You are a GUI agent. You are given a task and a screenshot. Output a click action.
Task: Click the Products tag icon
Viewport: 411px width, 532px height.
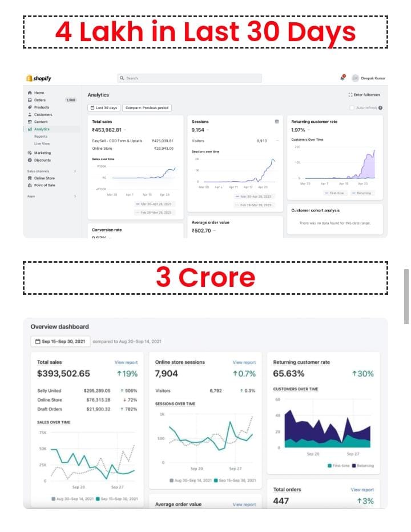[x=30, y=107]
